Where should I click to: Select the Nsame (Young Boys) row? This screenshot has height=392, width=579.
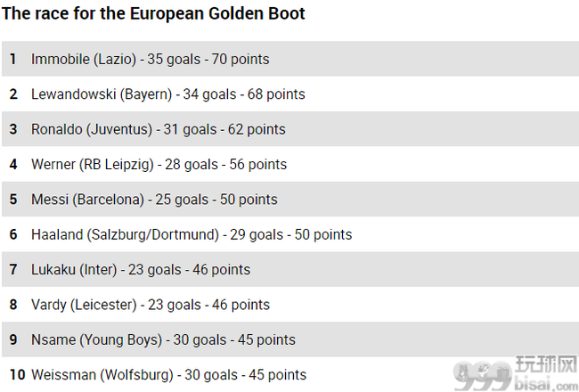(290, 339)
